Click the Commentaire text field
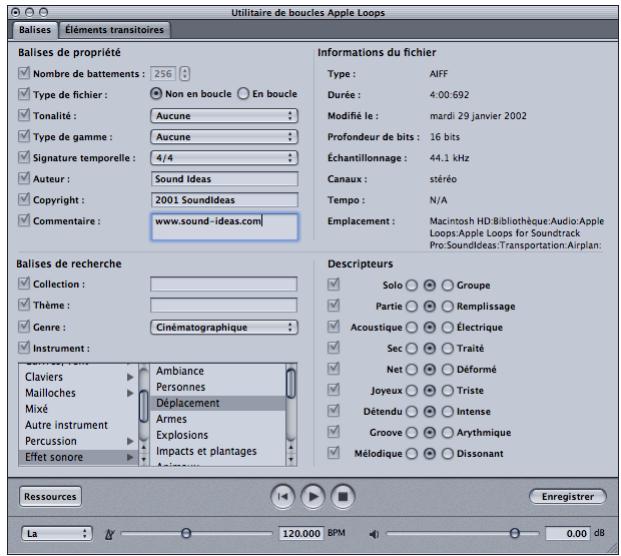Image resolution: width=621 pixels, height=556 pixels. 224,227
